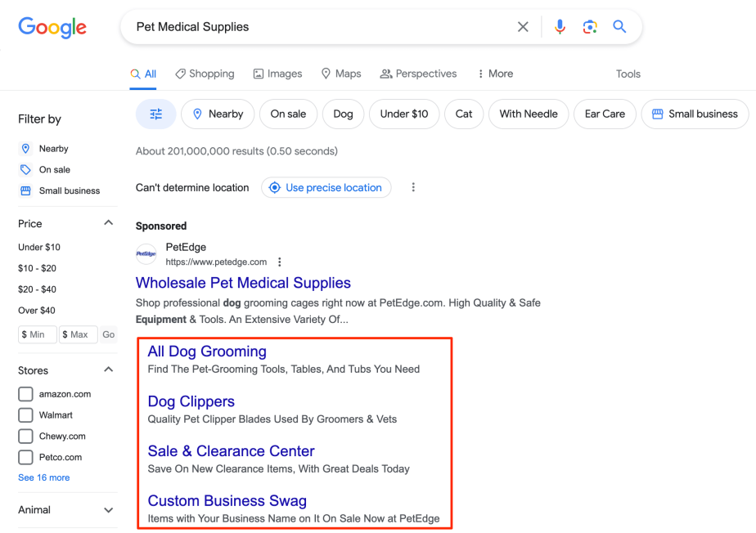Select the On sale tag icon in sidebar
The width and height of the screenshot is (756, 533).
[25, 169]
